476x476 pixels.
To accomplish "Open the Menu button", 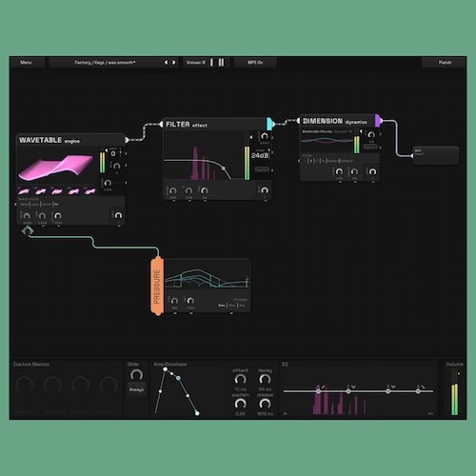I will (26, 63).
